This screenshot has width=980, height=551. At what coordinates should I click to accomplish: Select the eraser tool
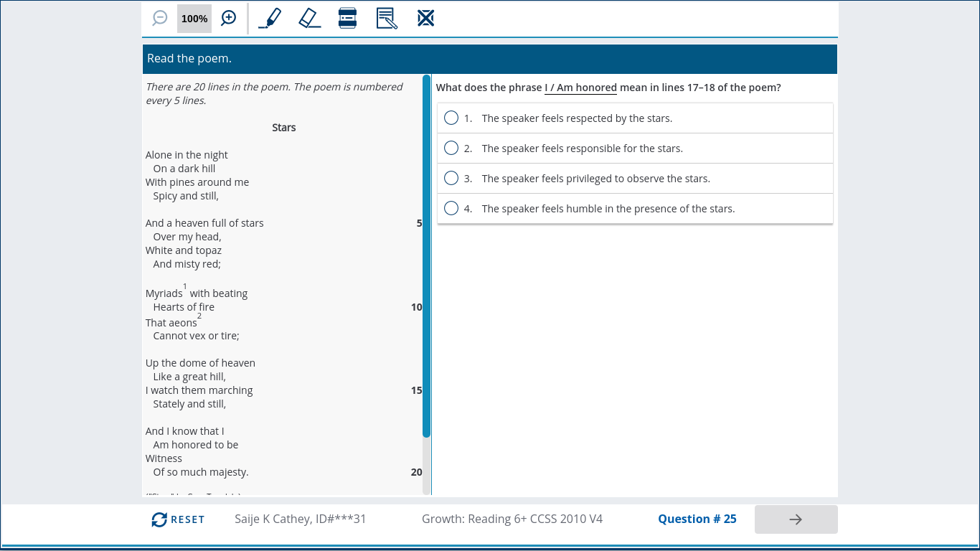[310, 18]
